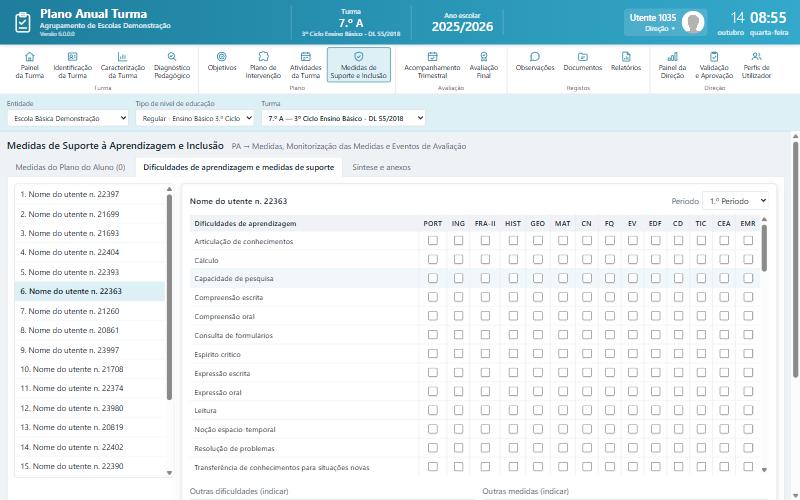Select student 15. Nome do utente n. 22390
Screen dimensions: 800x500
coord(89,466)
